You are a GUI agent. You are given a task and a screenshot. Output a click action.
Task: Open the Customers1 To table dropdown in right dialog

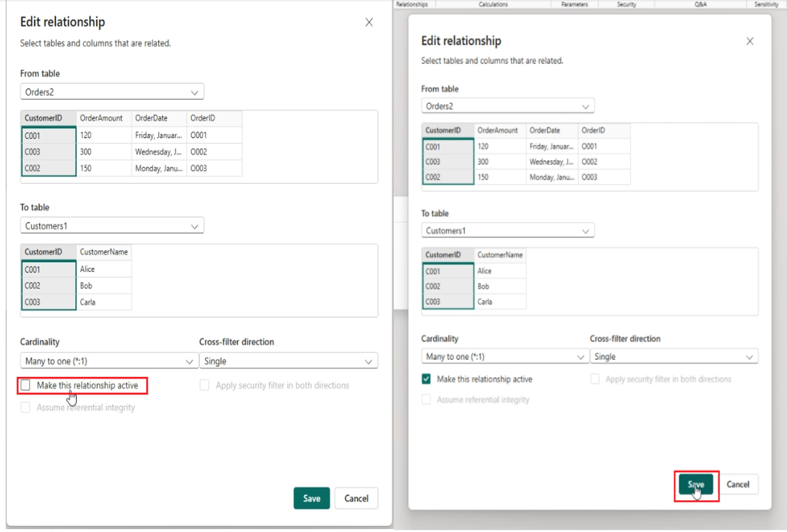click(x=507, y=231)
